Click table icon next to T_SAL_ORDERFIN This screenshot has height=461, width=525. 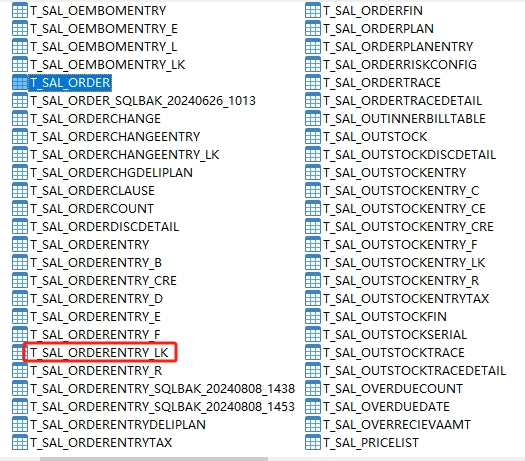(313, 11)
